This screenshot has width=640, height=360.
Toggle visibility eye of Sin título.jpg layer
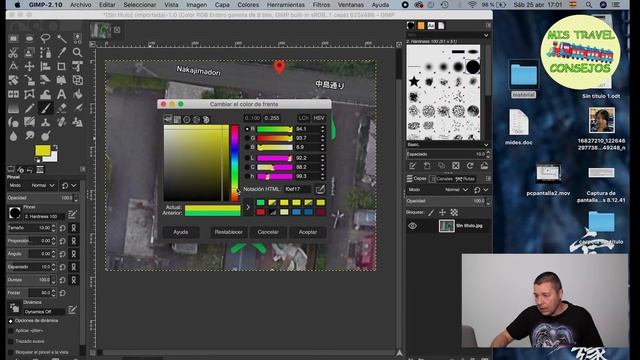(x=413, y=226)
